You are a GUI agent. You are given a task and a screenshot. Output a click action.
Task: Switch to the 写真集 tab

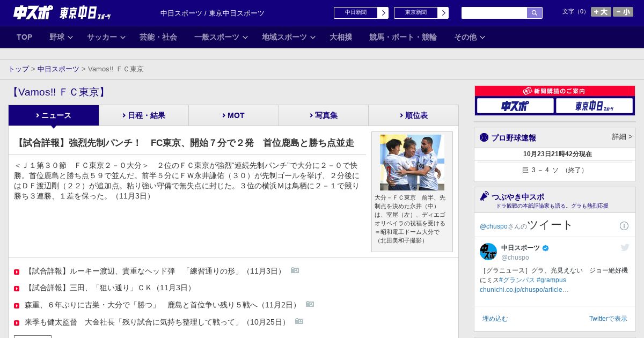coord(324,115)
